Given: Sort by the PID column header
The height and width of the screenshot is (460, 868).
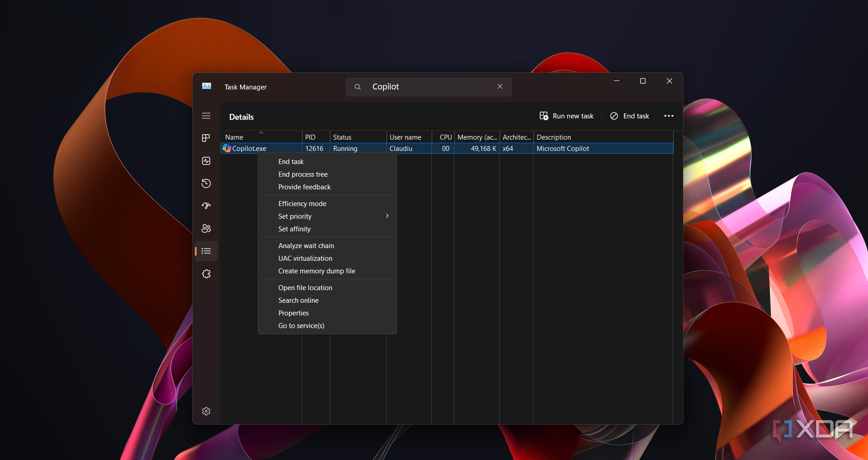Looking at the screenshot, I should coord(316,137).
